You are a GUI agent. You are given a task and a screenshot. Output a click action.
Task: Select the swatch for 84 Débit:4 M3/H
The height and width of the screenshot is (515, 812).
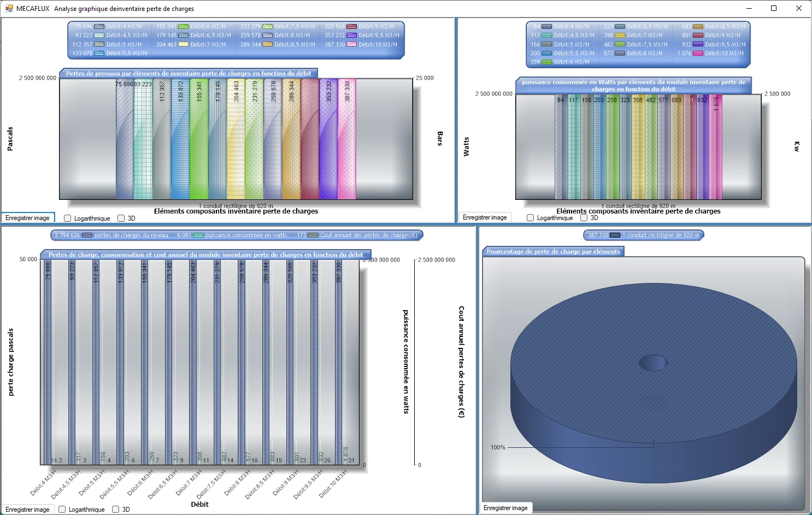[x=547, y=26]
